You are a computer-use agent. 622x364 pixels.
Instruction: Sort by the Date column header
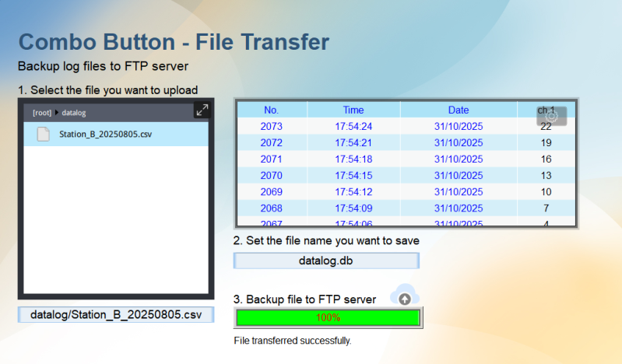459,110
